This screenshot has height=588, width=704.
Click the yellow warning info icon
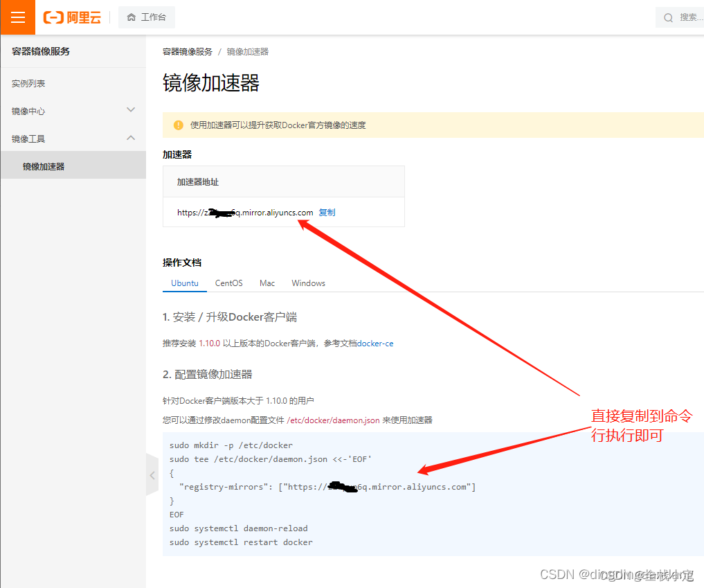(178, 125)
